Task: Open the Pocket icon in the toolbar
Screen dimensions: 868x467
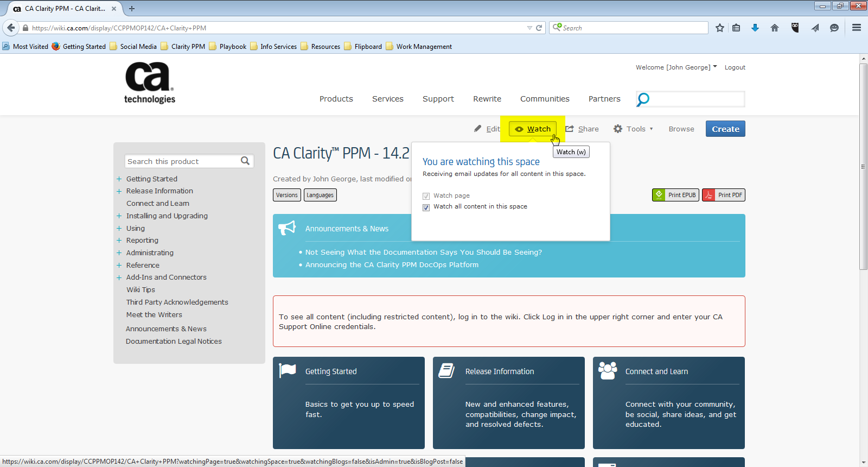Action: click(795, 28)
